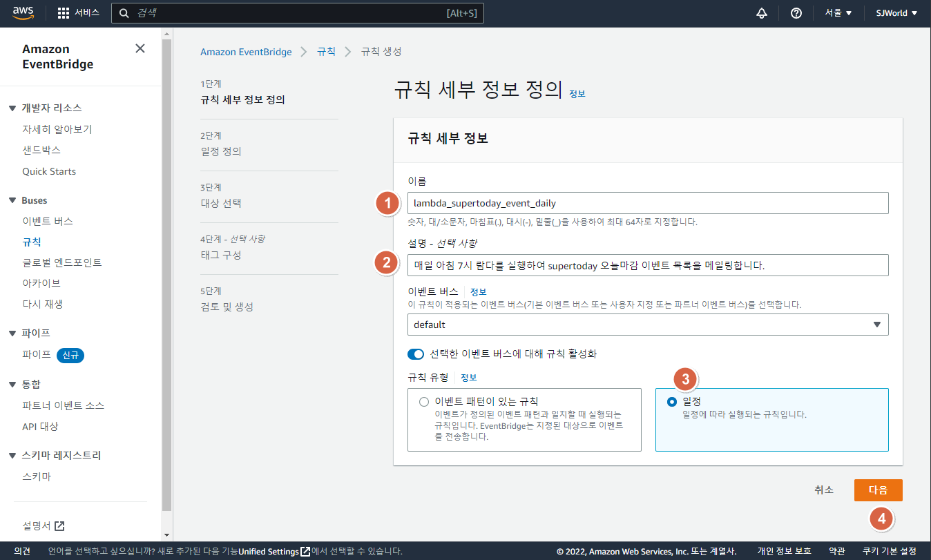Focus the top search field
Image resolution: width=931 pixels, height=560 pixels.
coord(298,13)
